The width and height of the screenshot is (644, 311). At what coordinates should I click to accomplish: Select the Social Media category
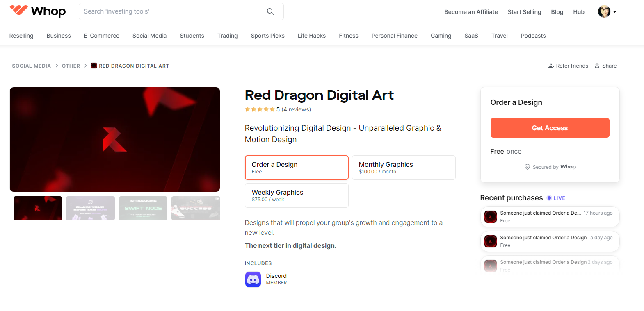pos(150,36)
